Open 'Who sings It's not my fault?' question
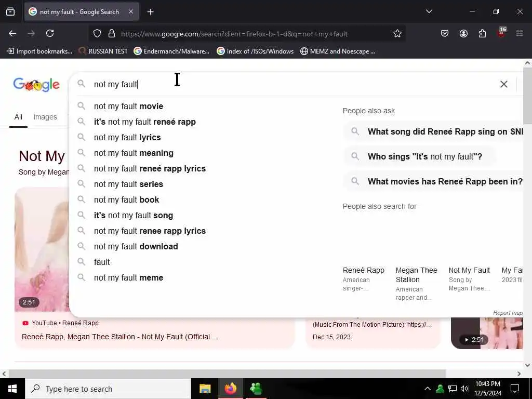This screenshot has height=399, width=532. click(419, 156)
